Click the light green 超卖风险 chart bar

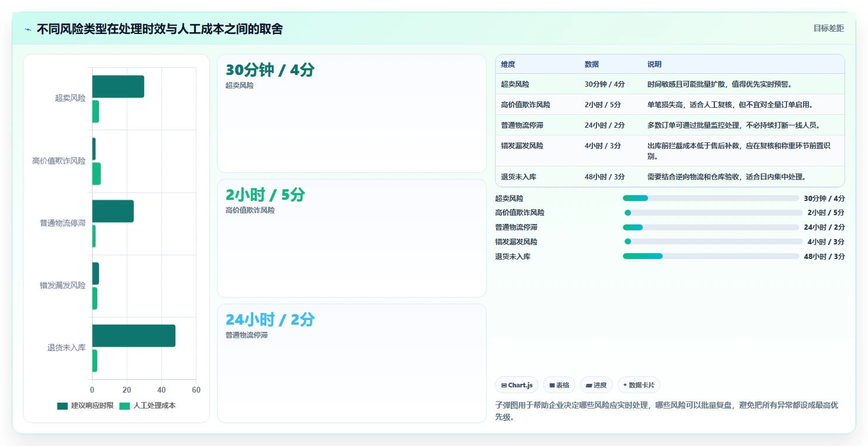pos(96,111)
